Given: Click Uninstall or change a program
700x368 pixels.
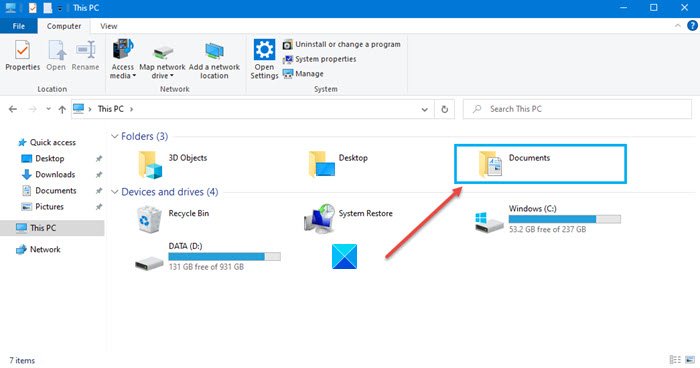Looking at the screenshot, I should click(x=342, y=44).
